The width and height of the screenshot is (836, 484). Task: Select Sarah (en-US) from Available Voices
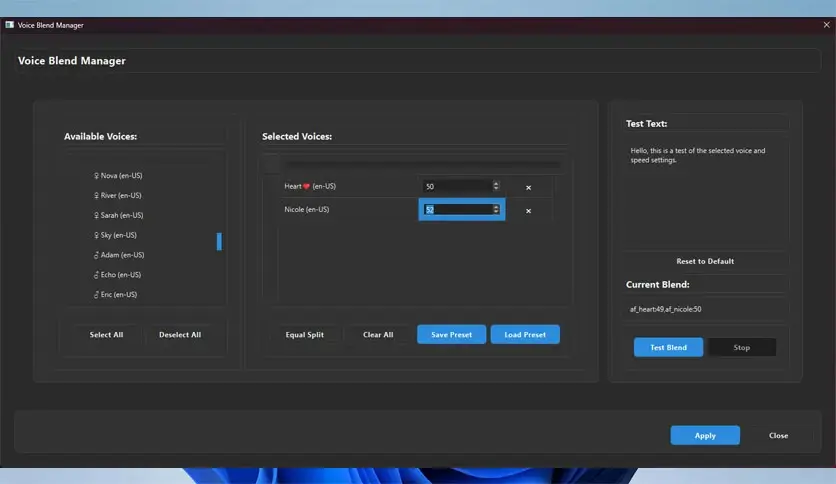click(118, 215)
